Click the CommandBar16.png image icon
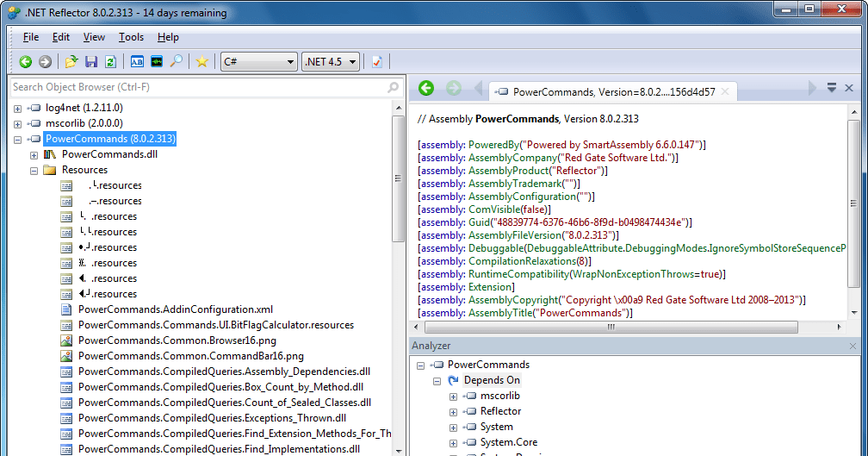868x456 pixels. tap(66, 356)
